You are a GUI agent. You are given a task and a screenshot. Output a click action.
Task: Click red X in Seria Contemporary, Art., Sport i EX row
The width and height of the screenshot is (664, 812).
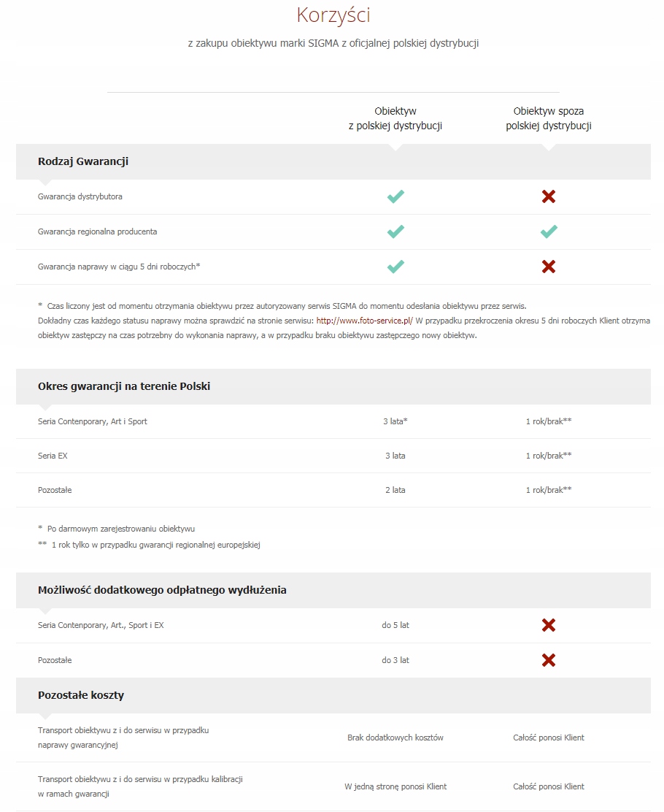pyautogui.click(x=549, y=625)
